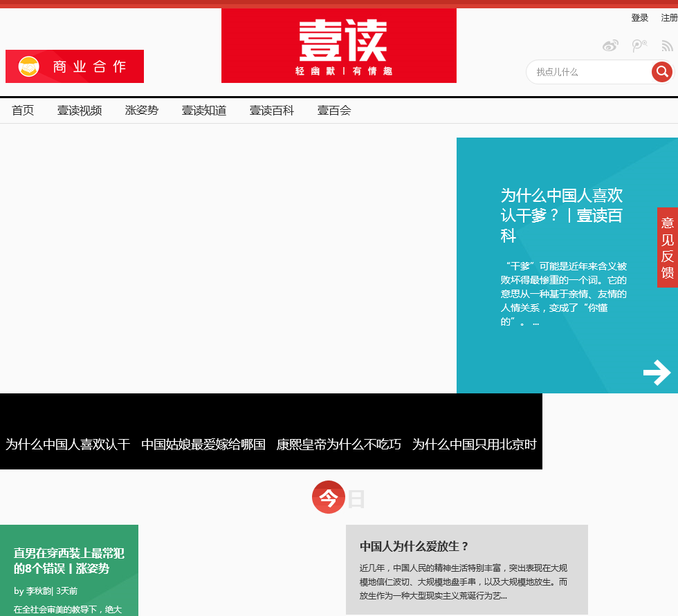Screen dimensions: 678x616
Task: Click the red 今 circle icon
Action: click(x=329, y=497)
